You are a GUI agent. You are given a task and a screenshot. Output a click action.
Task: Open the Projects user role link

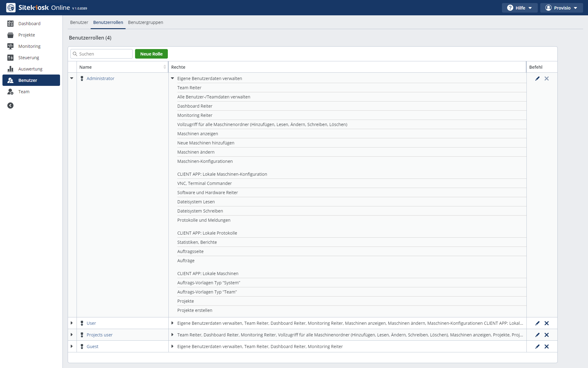[100, 335]
